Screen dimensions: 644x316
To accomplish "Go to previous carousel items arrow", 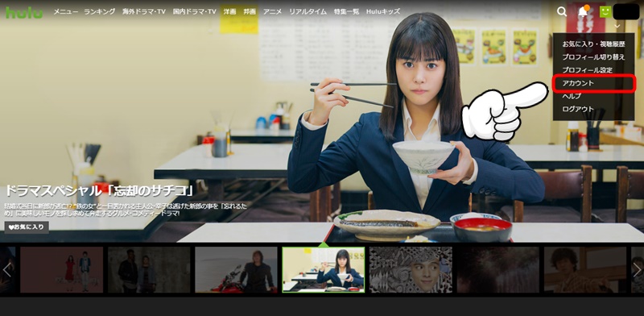I will pos(7,269).
